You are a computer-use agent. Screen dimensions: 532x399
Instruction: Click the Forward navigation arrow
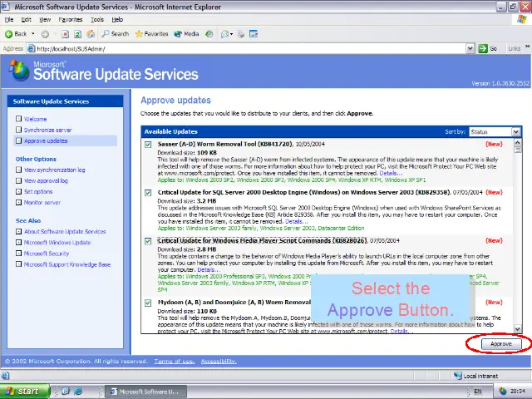[45, 33]
